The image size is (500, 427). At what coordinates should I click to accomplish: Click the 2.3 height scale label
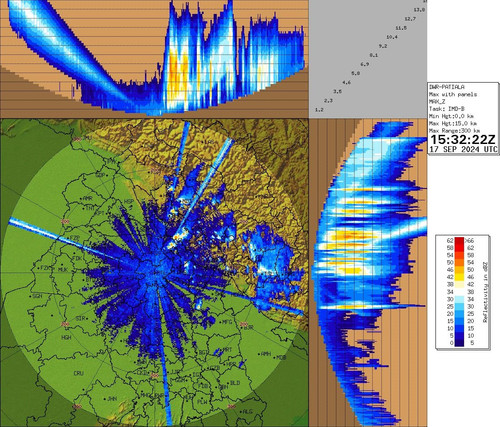(x=328, y=100)
